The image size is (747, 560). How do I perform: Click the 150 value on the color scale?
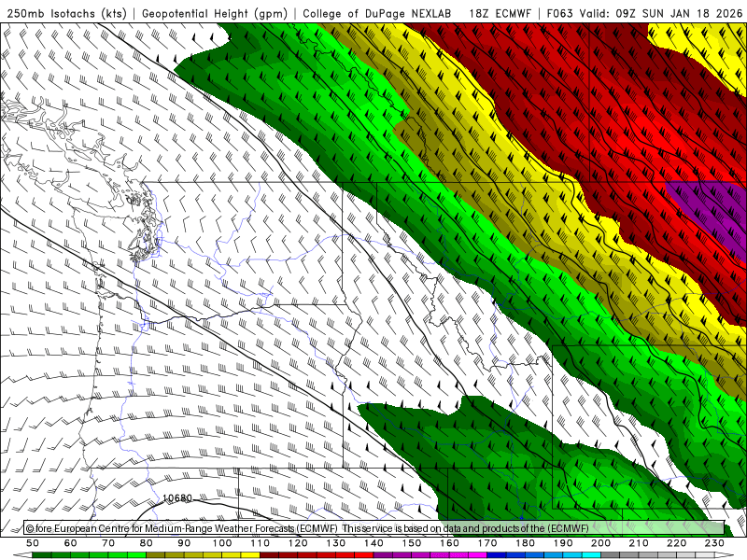click(x=412, y=543)
